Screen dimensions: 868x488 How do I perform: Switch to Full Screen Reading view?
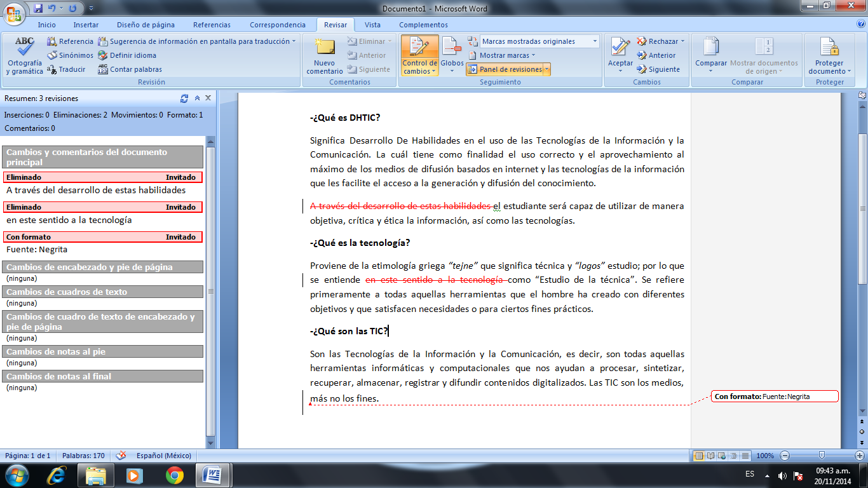click(x=711, y=456)
